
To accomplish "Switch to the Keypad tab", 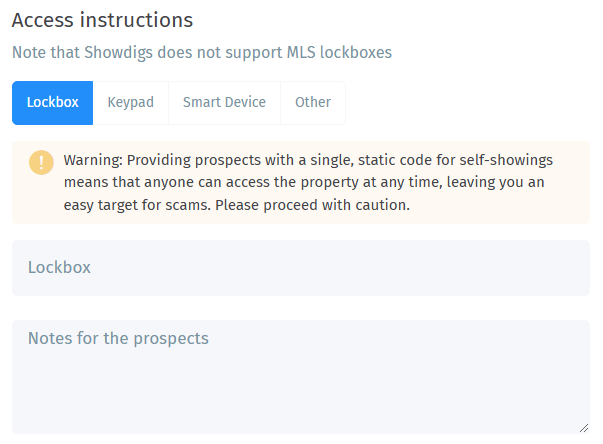I will (131, 103).
